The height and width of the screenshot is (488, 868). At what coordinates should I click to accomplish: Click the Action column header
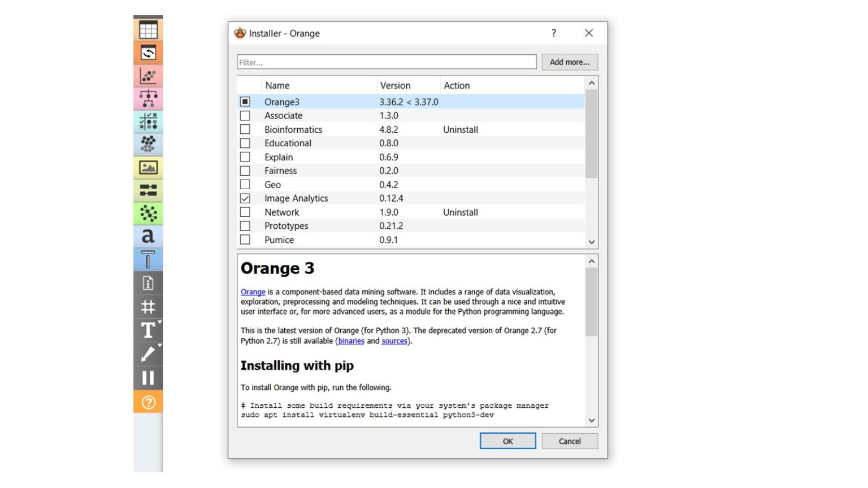pos(513,85)
